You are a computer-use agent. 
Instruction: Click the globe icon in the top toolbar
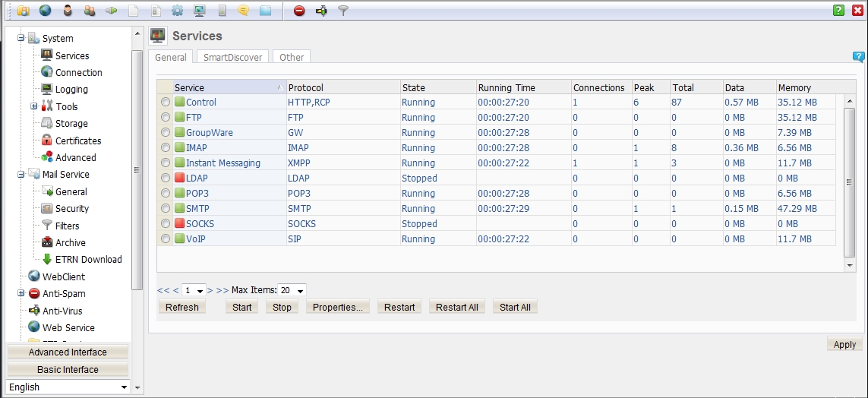pyautogui.click(x=46, y=11)
